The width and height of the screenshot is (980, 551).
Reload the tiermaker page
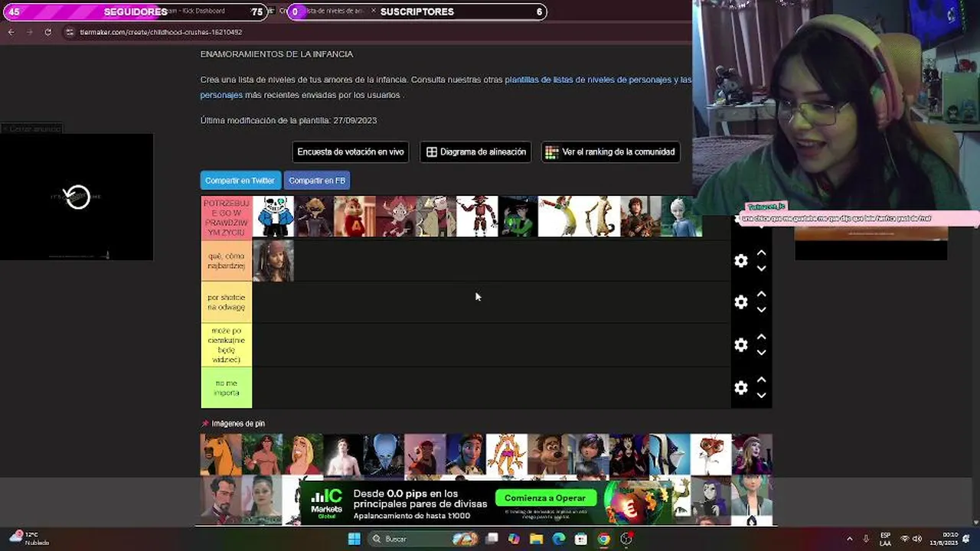coord(47,32)
